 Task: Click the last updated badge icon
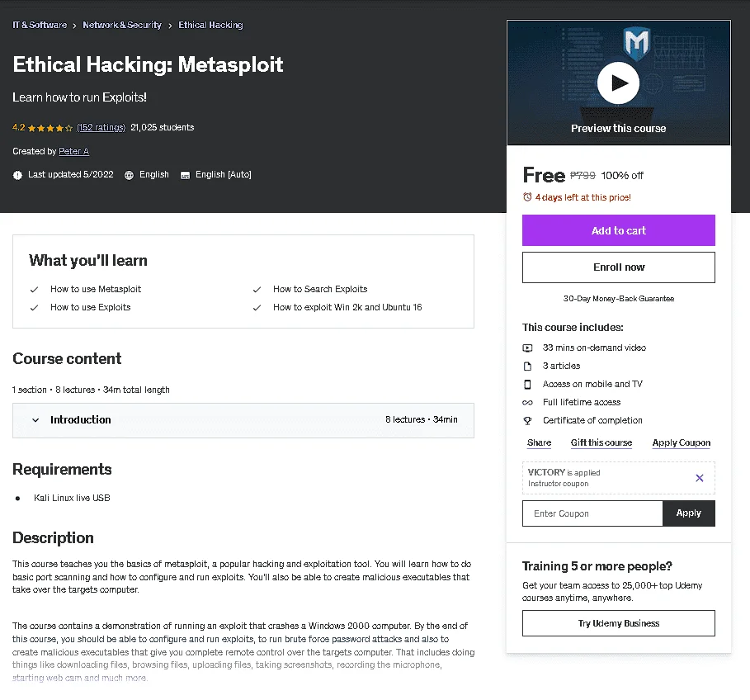(x=17, y=175)
